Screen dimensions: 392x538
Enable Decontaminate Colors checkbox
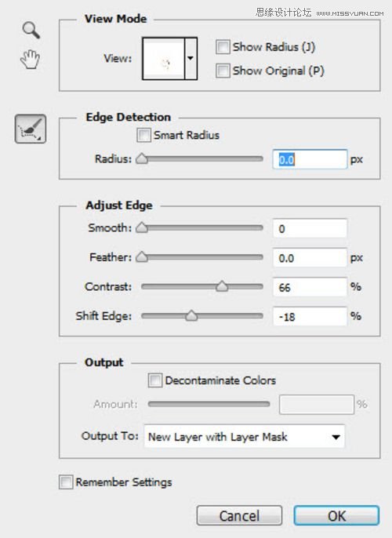(155, 380)
